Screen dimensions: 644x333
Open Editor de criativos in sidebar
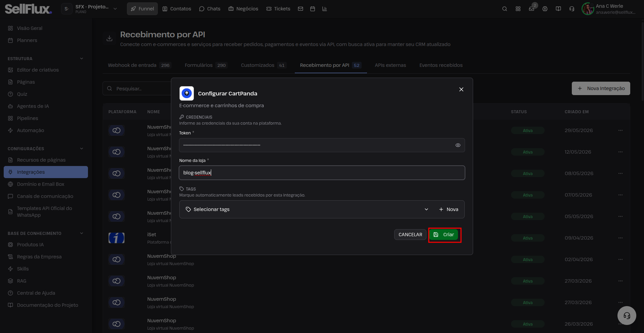pyautogui.click(x=46, y=70)
